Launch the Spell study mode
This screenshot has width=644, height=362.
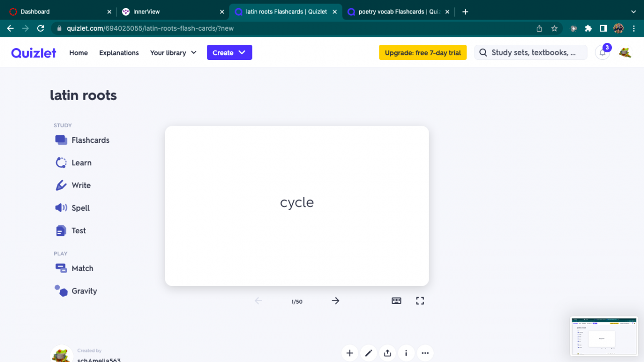[x=72, y=208]
